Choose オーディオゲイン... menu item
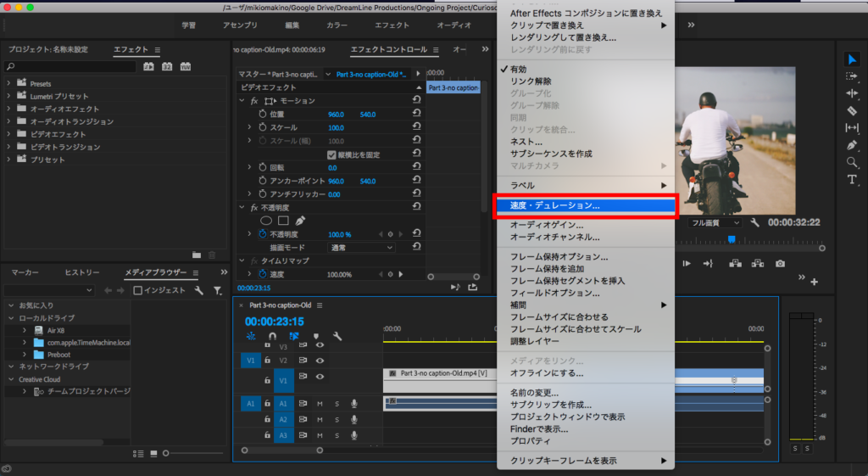 [x=586, y=225]
